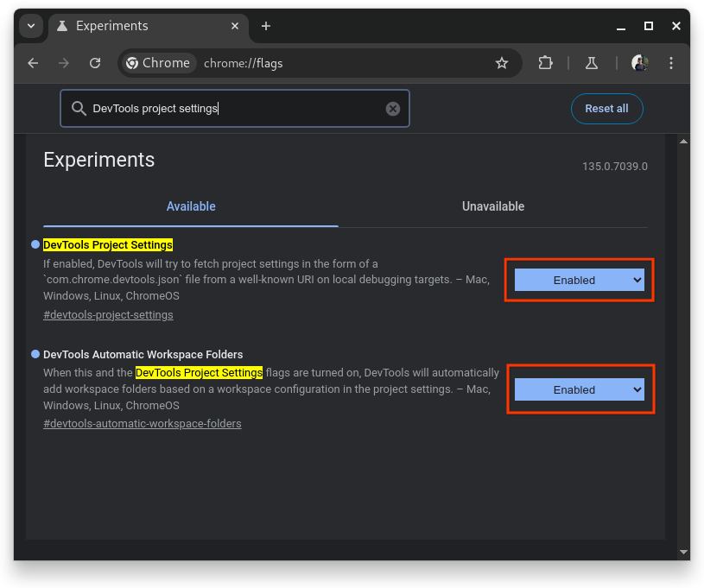Open the DevTools Project Settings Enabled dropdown
The width and height of the screenshot is (704, 588).
pos(579,280)
